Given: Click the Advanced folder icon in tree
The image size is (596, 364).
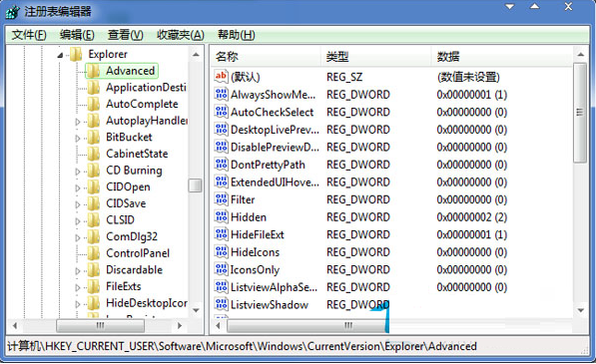Looking at the screenshot, I should 94,71.
